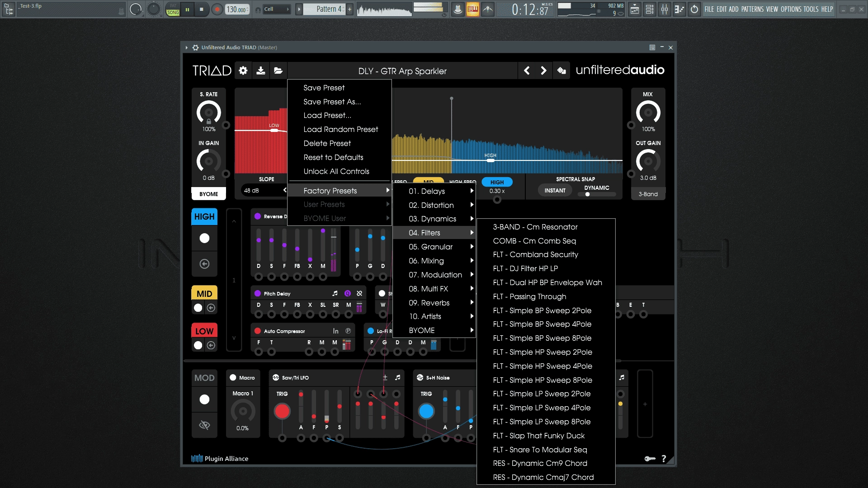Click FL Studio pause button
The image size is (868, 488).
click(187, 9)
